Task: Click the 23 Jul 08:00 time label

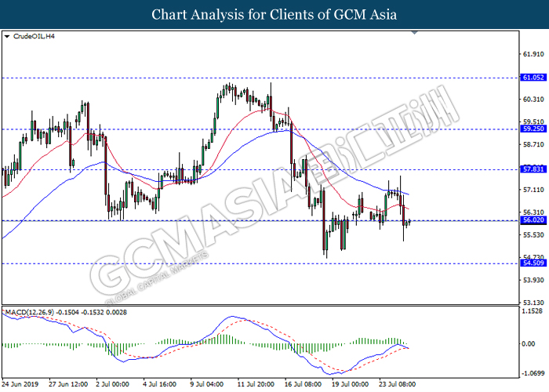Action: tap(397, 384)
